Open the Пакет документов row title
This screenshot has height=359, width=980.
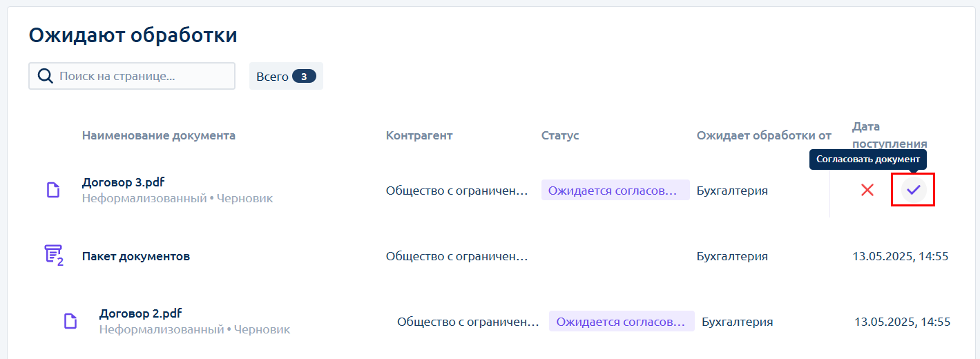coord(136,256)
